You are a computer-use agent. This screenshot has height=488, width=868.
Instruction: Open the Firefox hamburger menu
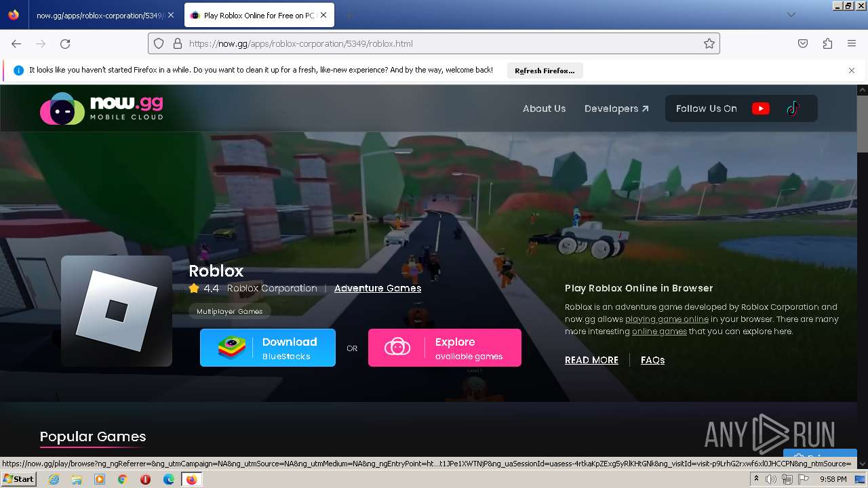pos(852,43)
